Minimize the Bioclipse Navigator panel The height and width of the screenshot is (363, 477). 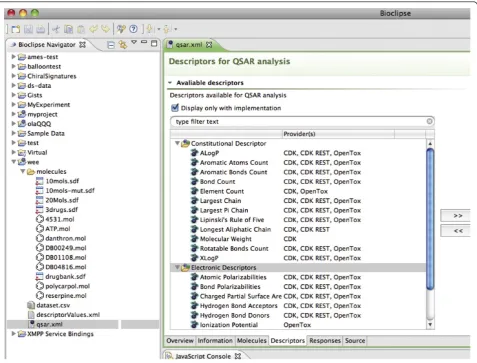click(x=144, y=42)
